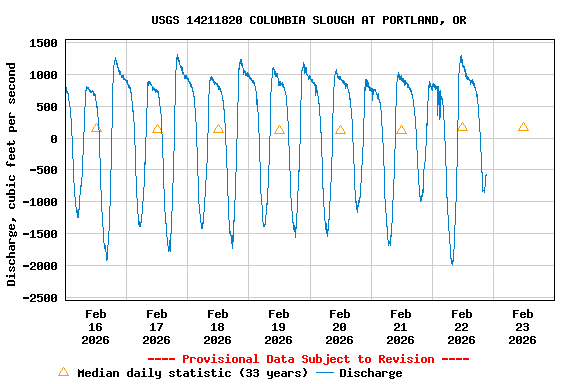Click the y-axis value 500
The width and height of the screenshot is (576, 384).
(x=47, y=107)
